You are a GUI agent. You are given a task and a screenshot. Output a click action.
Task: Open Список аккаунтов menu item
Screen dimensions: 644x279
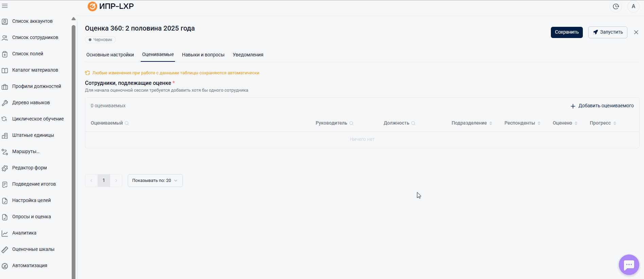pyautogui.click(x=32, y=21)
